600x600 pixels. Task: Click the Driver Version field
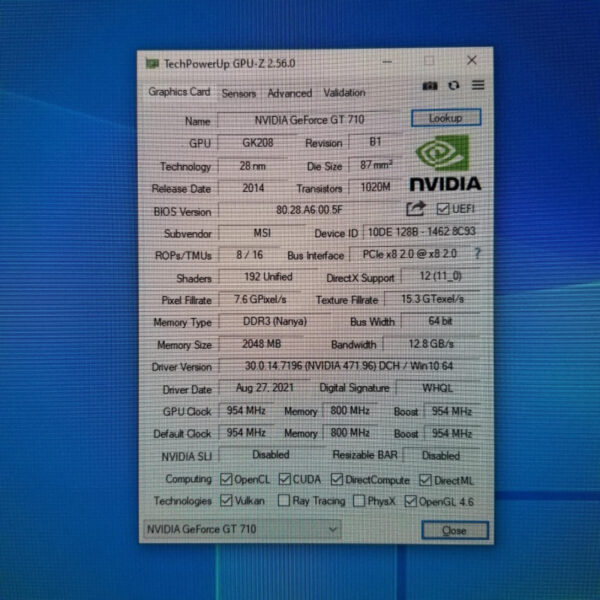point(349,366)
